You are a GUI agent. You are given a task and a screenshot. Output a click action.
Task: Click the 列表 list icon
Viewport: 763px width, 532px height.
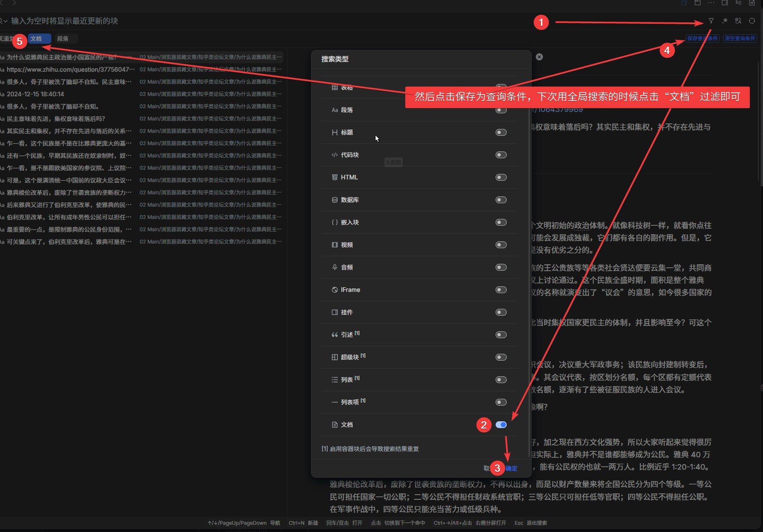pos(335,380)
